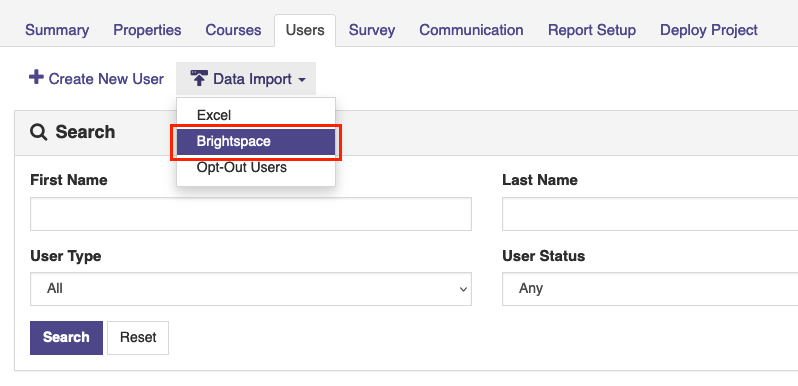Viewport: 798px width, 386px height.
Task: Click the First Name label
Action: [69, 180]
